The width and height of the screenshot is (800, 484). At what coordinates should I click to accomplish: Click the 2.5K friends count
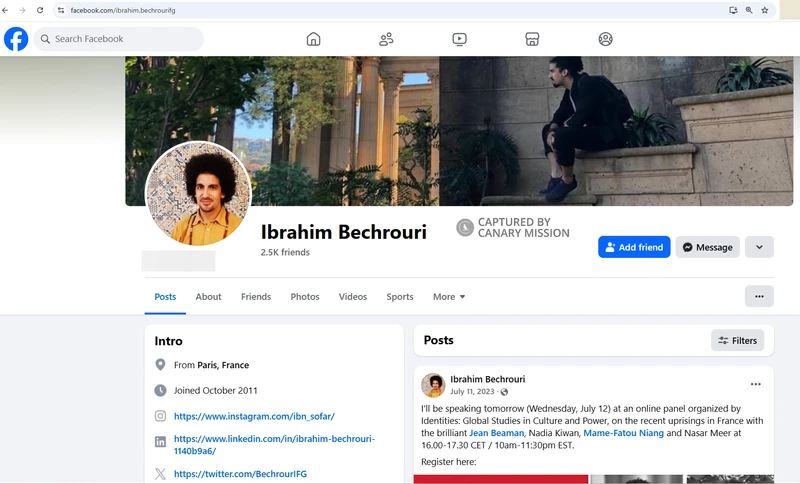(285, 252)
